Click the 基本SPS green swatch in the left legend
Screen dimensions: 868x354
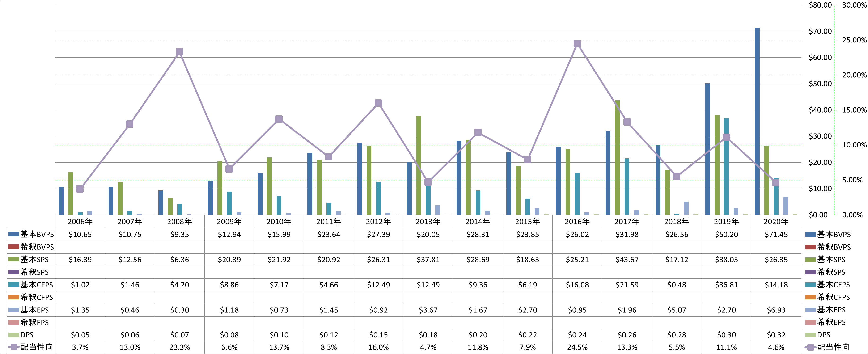coord(13,259)
